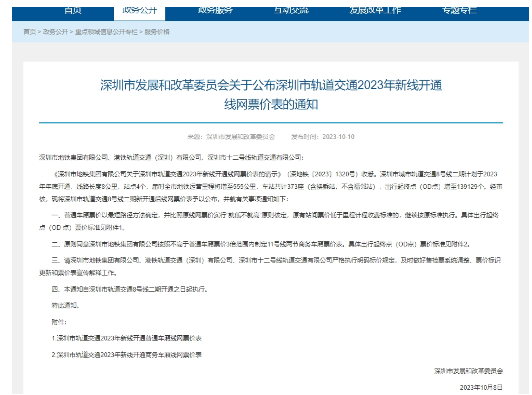The height and width of the screenshot is (395, 532).
Task: Click the addressee line starting 深圳市地铁集团有限公司
Action: [171, 158]
